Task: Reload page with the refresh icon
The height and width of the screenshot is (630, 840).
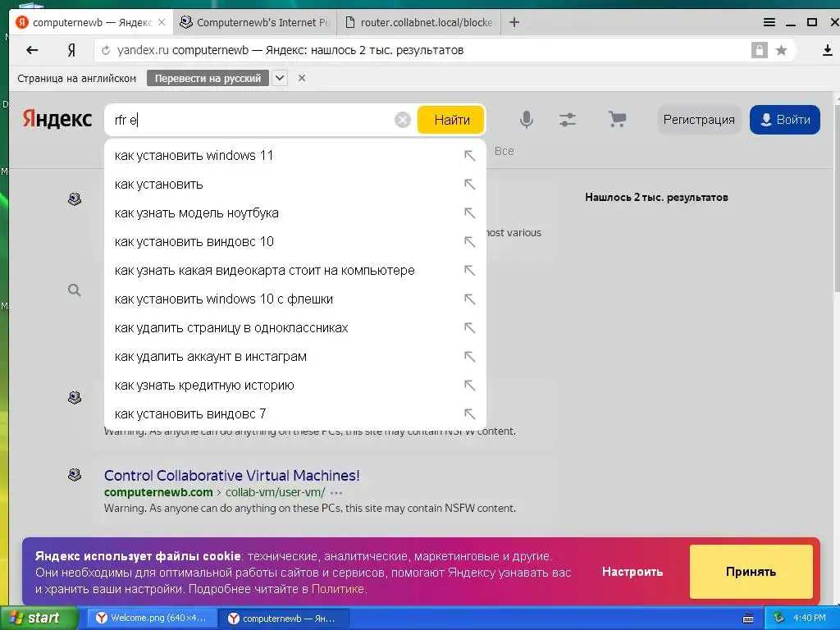Action: click(106, 50)
